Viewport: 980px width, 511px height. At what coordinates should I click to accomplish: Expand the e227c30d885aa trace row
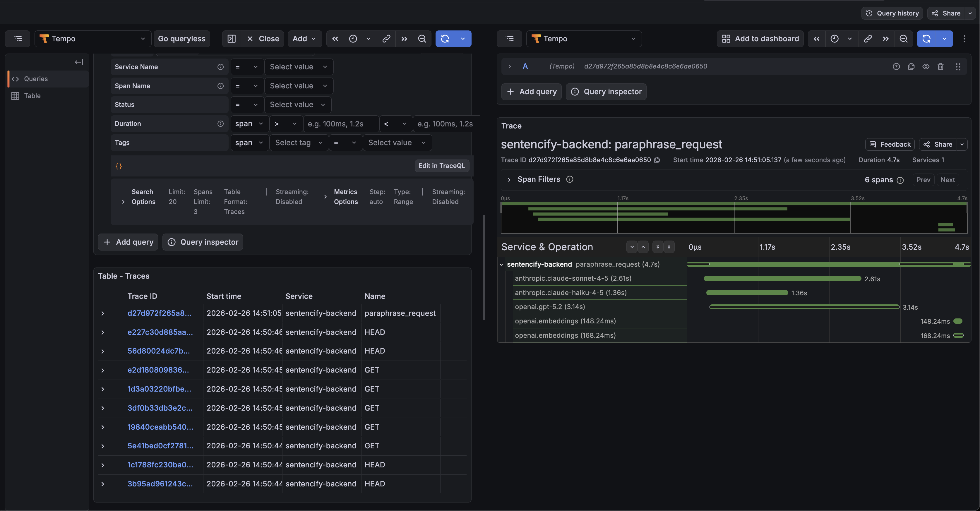[103, 332]
